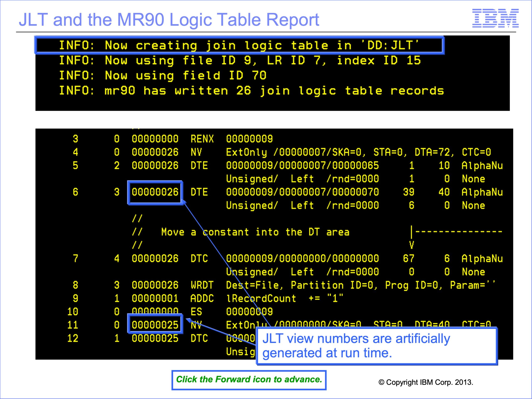The height and width of the screenshot is (399, 532).
Task: Click the ADDC function code in row 9
Action: pos(202,298)
